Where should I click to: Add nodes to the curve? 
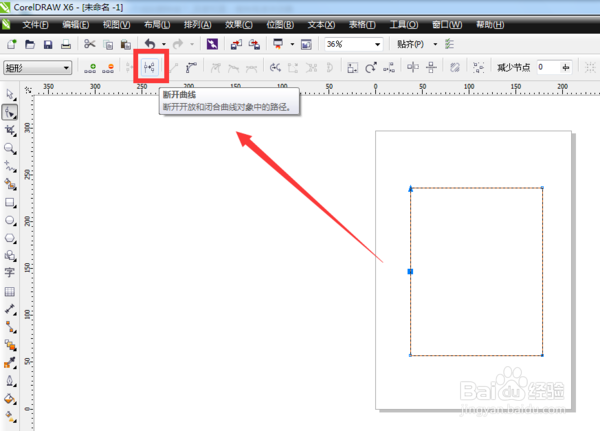click(x=90, y=68)
